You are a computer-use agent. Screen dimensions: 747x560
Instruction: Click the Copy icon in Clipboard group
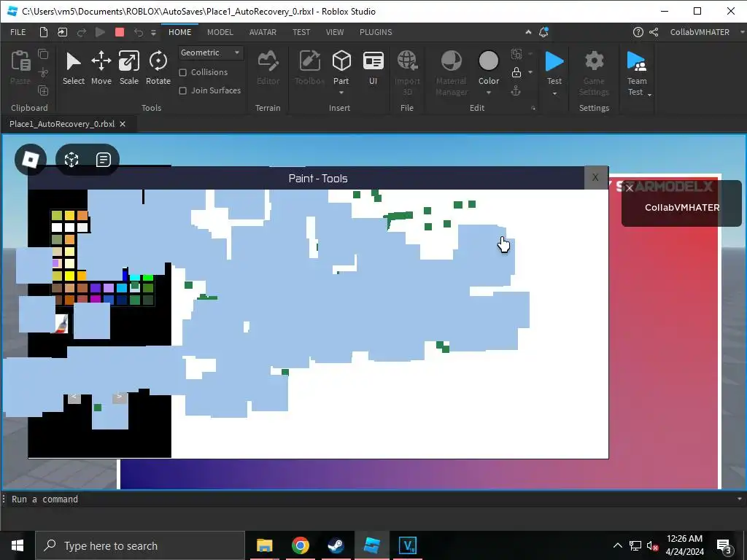point(43,54)
